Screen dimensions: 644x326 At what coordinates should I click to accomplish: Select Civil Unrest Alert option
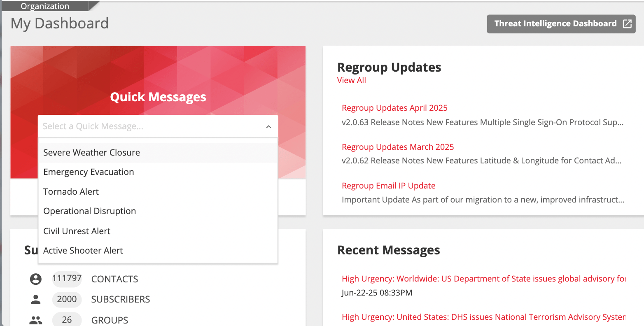tap(77, 231)
